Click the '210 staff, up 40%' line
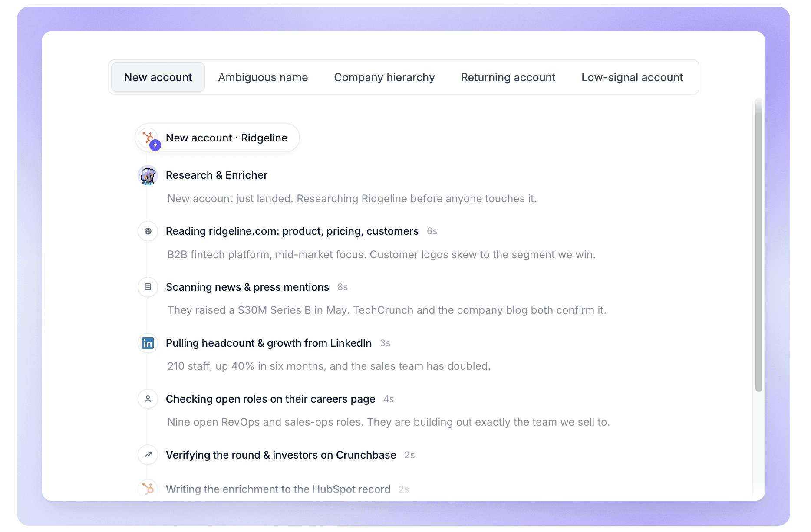 click(329, 366)
